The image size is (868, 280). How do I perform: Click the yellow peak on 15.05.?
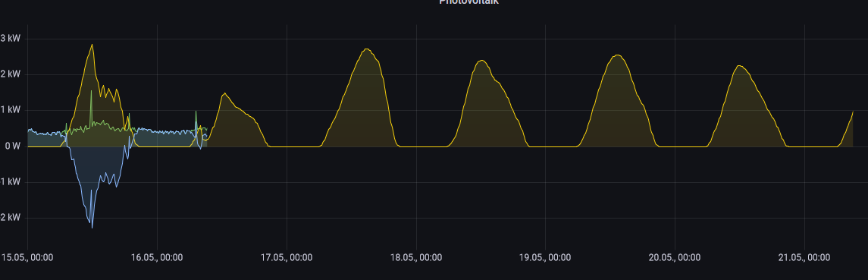(x=92, y=45)
